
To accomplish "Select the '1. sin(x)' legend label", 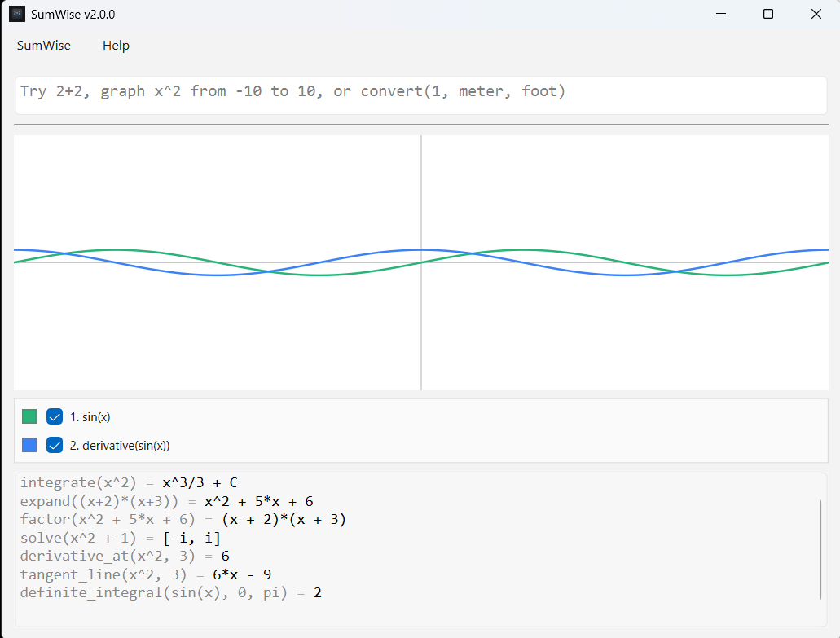I will click(x=90, y=416).
